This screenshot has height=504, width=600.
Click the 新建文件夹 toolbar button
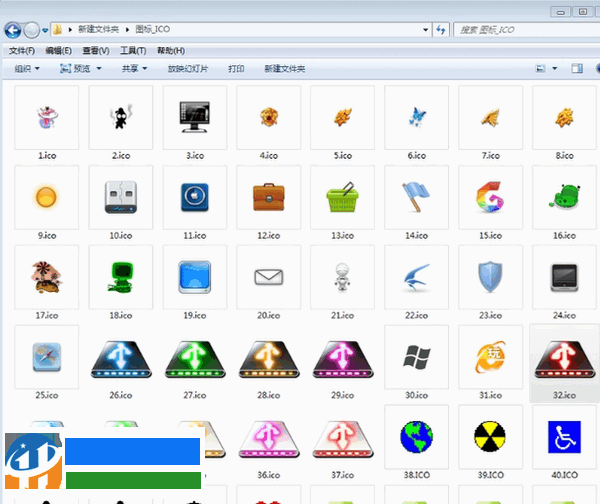pyautogui.click(x=285, y=69)
